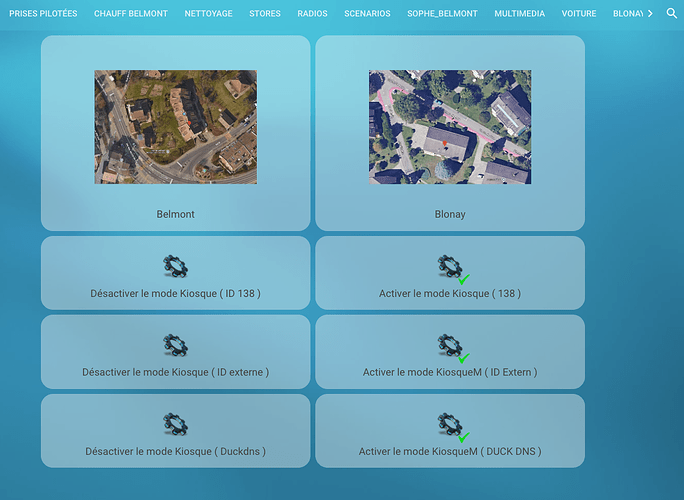Switch to the PRISES PILOTÉES tab
Viewport: 684px width, 500px height.
[x=43, y=14]
